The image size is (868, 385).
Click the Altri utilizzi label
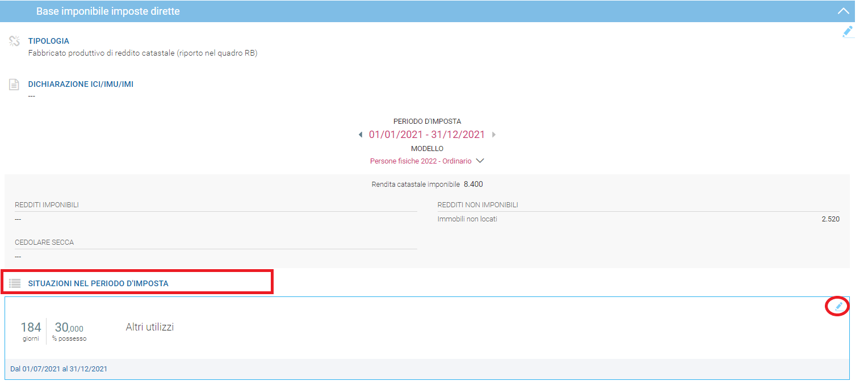pyautogui.click(x=150, y=327)
